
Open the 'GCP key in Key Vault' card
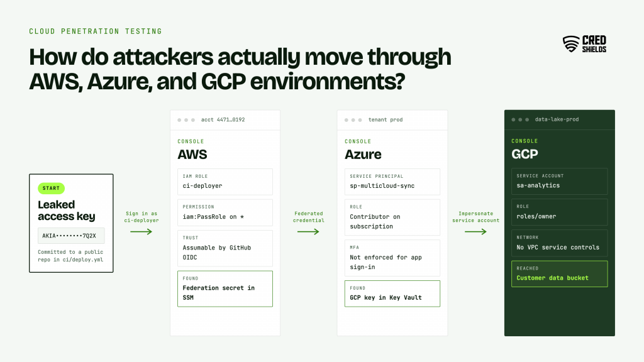pyautogui.click(x=392, y=293)
